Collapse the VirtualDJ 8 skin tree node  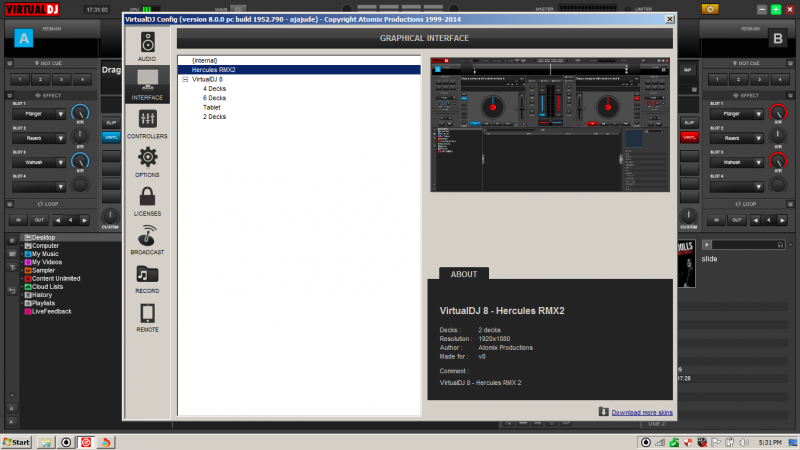coord(185,80)
